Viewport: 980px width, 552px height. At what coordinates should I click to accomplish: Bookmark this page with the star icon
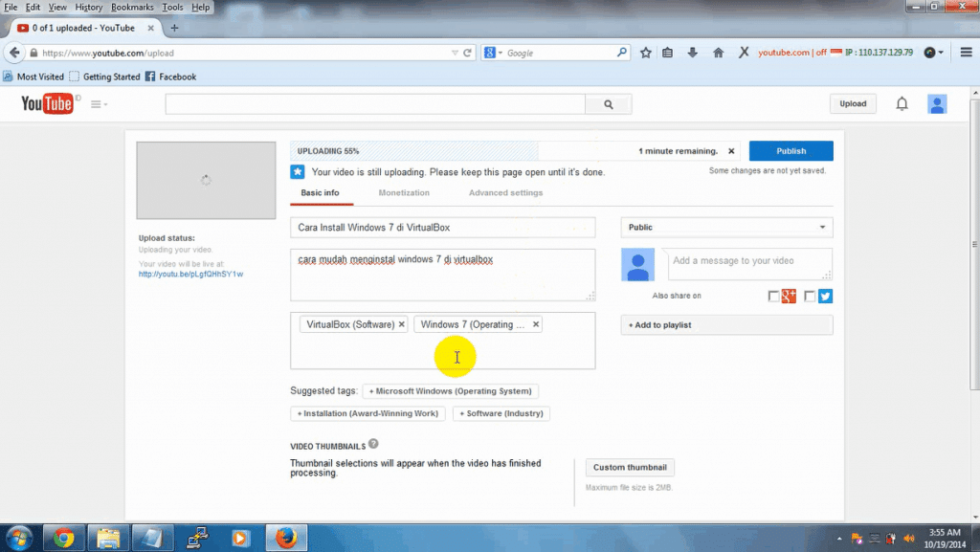[646, 53]
